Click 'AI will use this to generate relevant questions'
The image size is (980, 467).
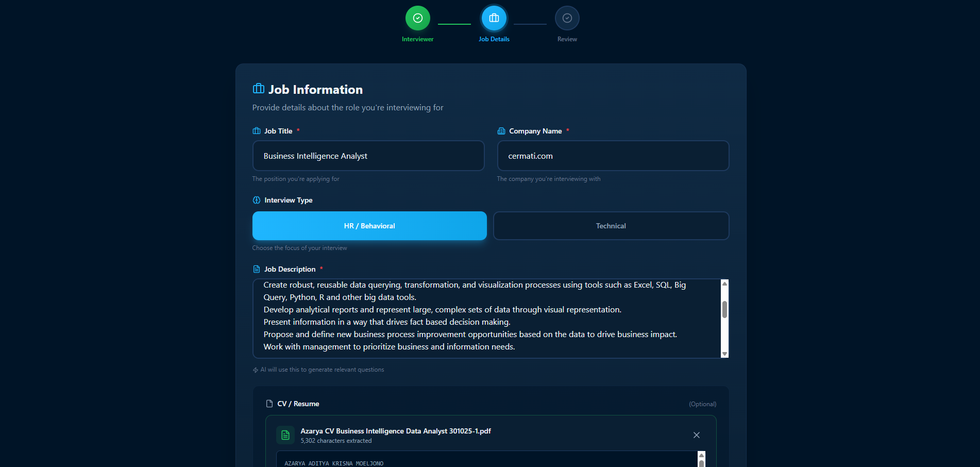(x=322, y=370)
